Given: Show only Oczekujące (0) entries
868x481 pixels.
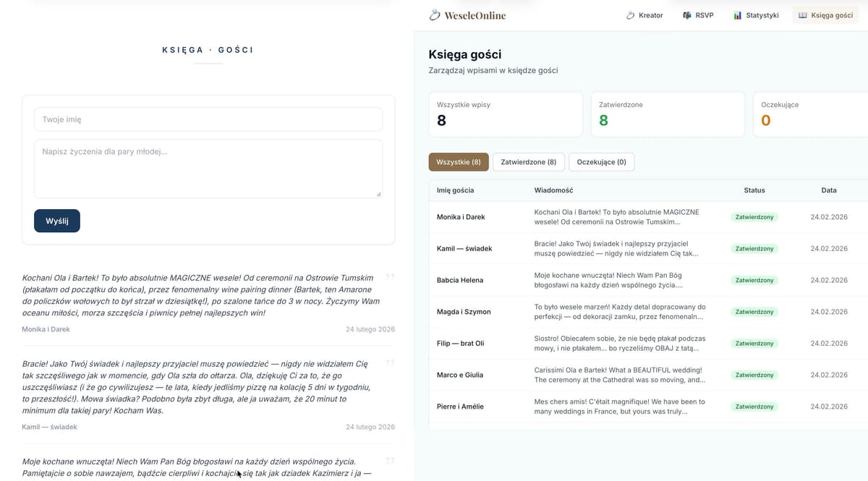Looking at the screenshot, I should [x=601, y=162].
